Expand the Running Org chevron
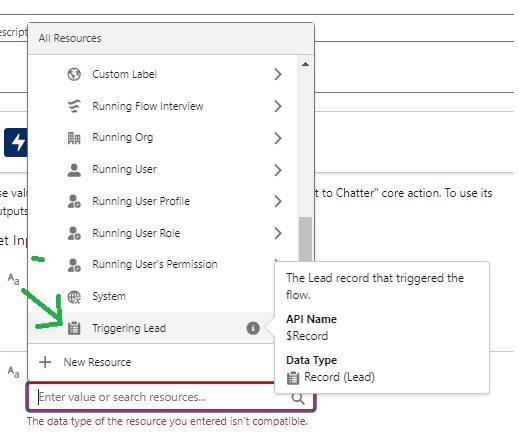This screenshot has height=434, width=519. [x=278, y=138]
